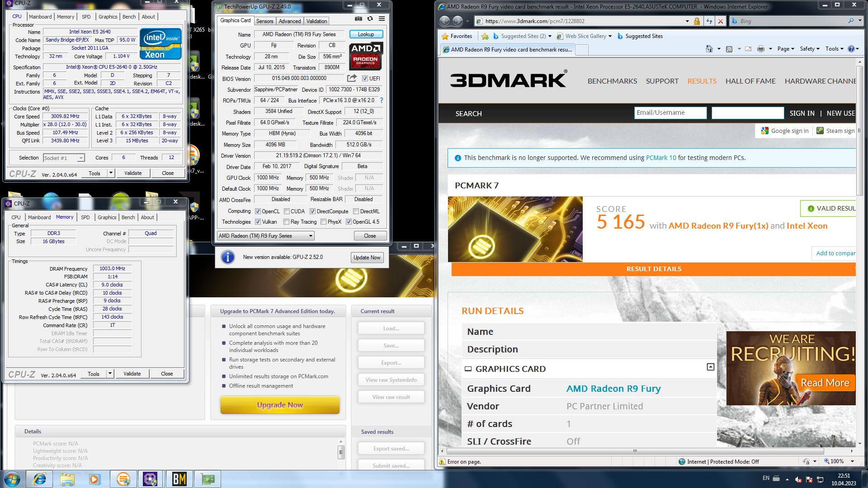The image size is (868, 488).
Task: Click Add to Favorites Bar icon
Action: click(x=485, y=36)
